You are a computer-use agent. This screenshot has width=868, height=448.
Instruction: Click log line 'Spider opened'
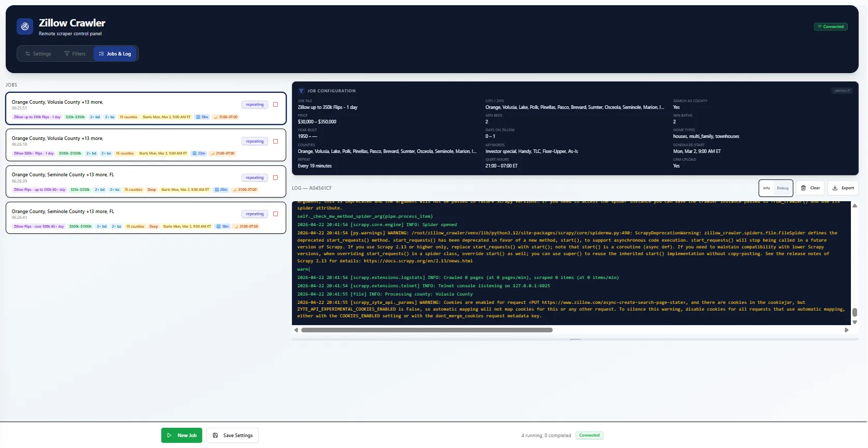pyautogui.click(x=377, y=225)
